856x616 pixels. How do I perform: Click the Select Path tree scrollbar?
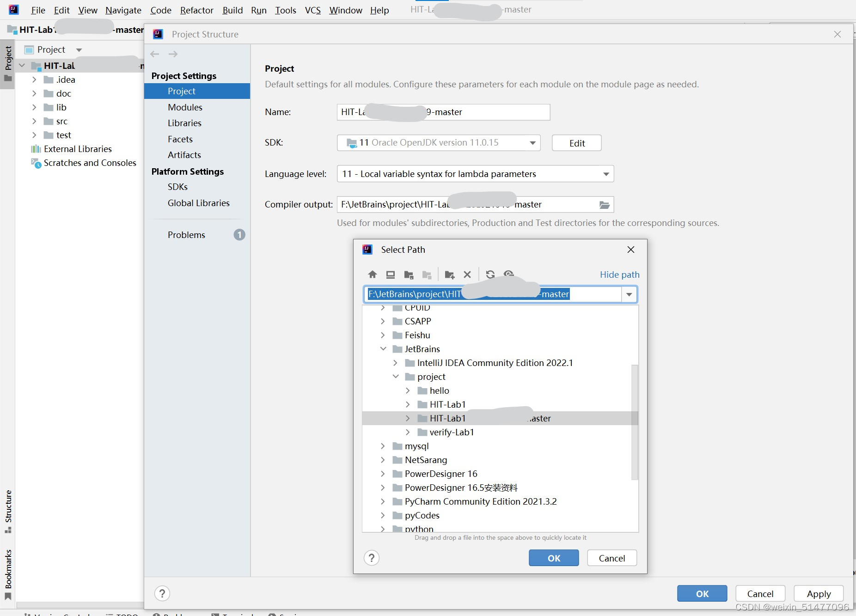tap(635, 422)
